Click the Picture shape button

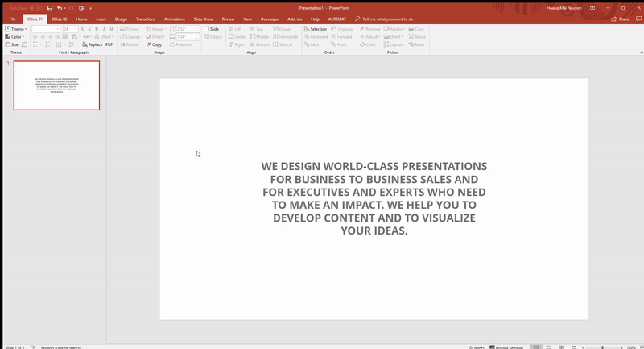coord(130,29)
